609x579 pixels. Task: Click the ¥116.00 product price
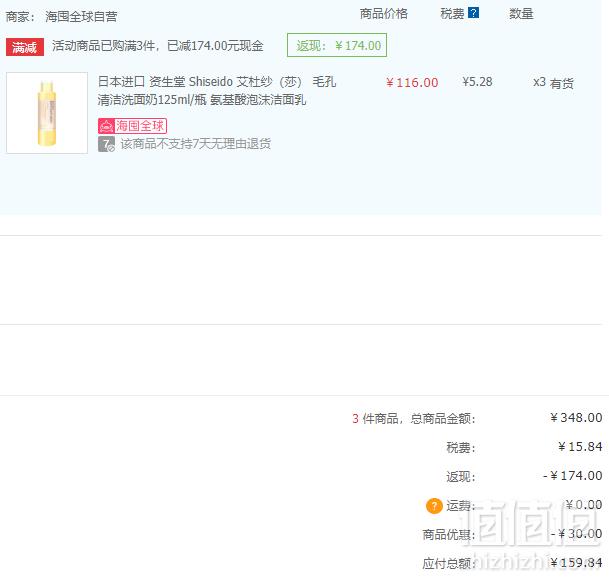(x=412, y=82)
